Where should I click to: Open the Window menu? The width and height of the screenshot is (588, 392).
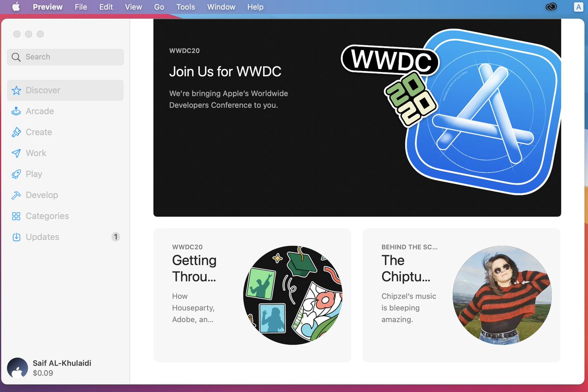coord(221,7)
